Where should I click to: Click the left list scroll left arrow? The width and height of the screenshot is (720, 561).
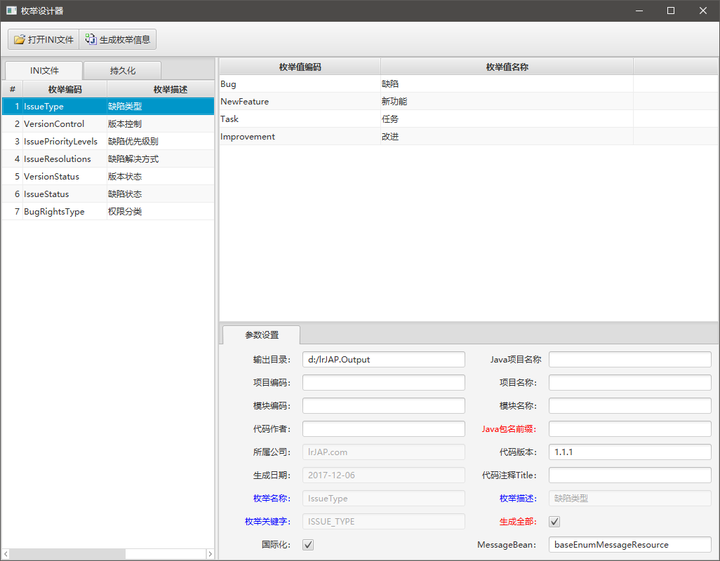point(6,554)
